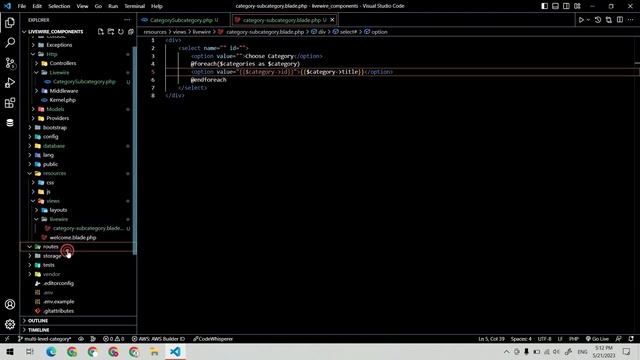Viewport: 640px width, 360px height.
Task: Open welcome.blade.php in file tree
Action: click(x=73, y=238)
